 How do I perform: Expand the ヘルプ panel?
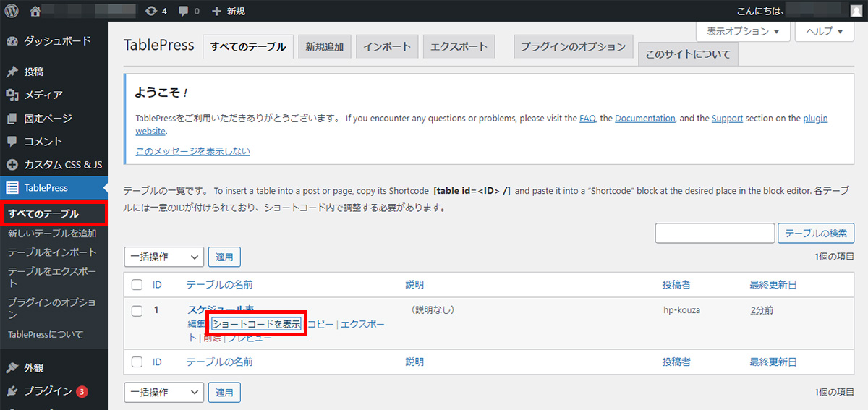click(824, 32)
